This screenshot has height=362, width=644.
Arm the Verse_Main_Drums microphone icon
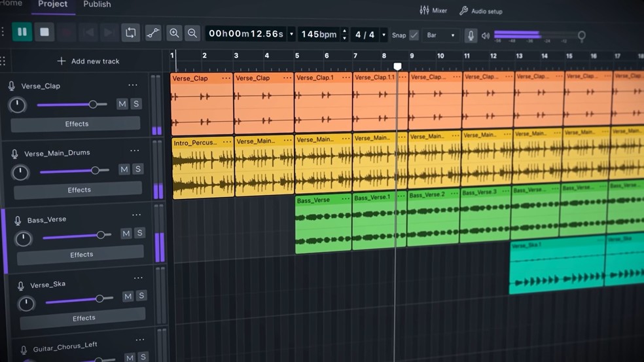[14, 154]
